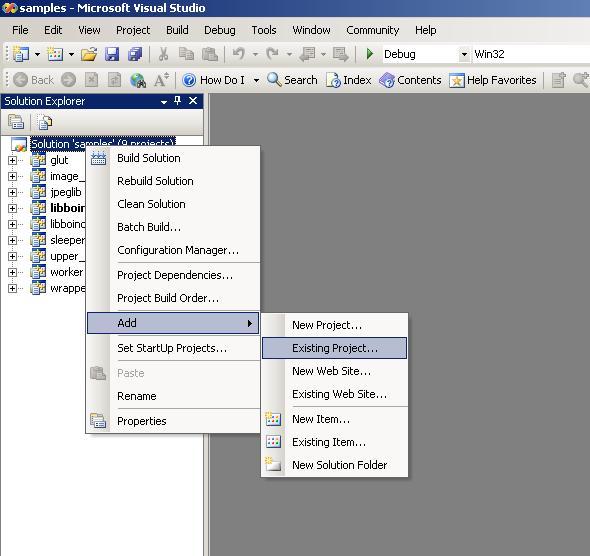Toggle the Solution Explorer auto-hide pin
The height and width of the screenshot is (556, 590).
178,100
